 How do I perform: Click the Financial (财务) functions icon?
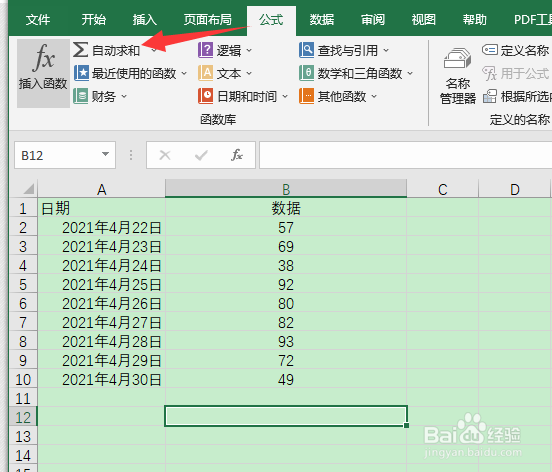click(81, 96)
